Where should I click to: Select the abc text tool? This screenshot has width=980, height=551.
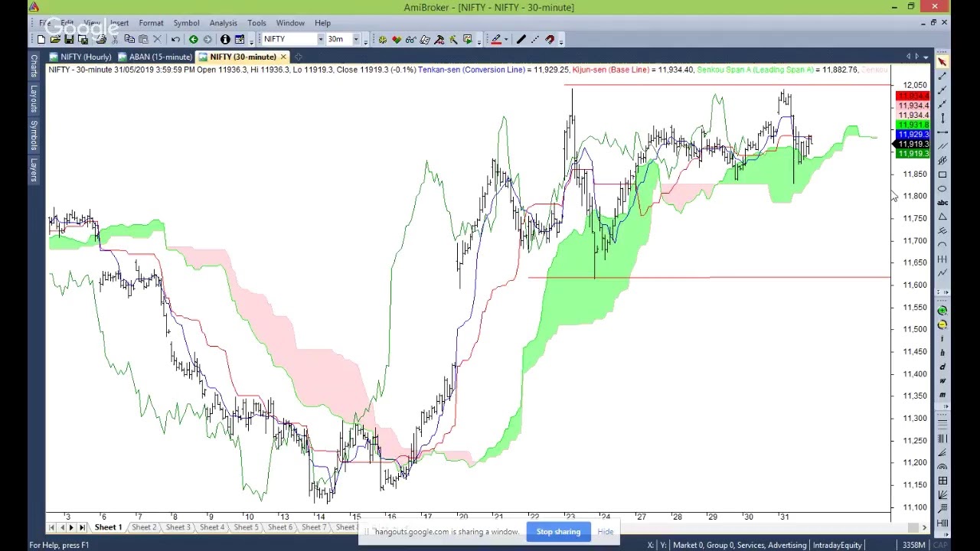tap(942, 203)
